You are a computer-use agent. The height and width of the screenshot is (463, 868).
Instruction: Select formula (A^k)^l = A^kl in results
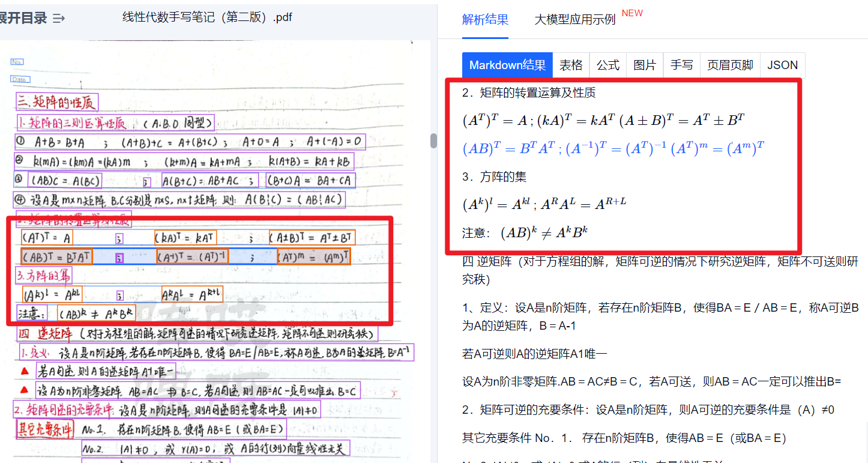tap(496, 204)
